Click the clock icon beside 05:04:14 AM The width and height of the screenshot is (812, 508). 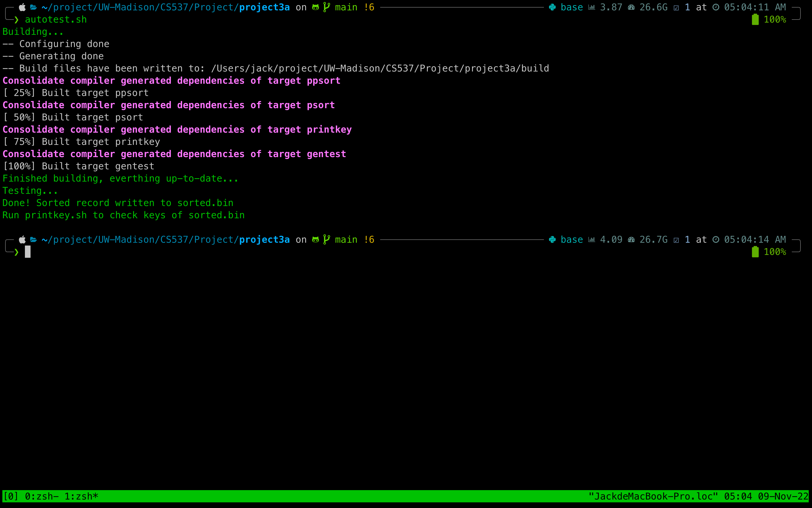click(x=716, y=240)
